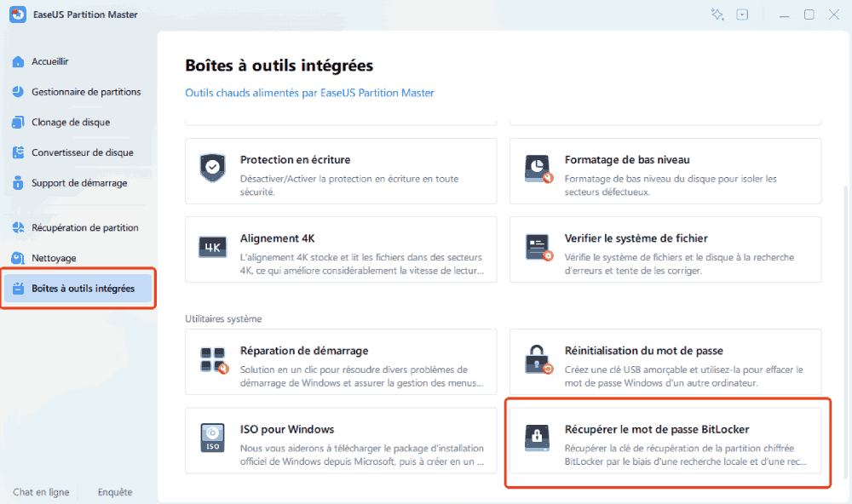Click the Nettoyage icon in sidebar
Screen dimensions: 852x504
point(18,258)
